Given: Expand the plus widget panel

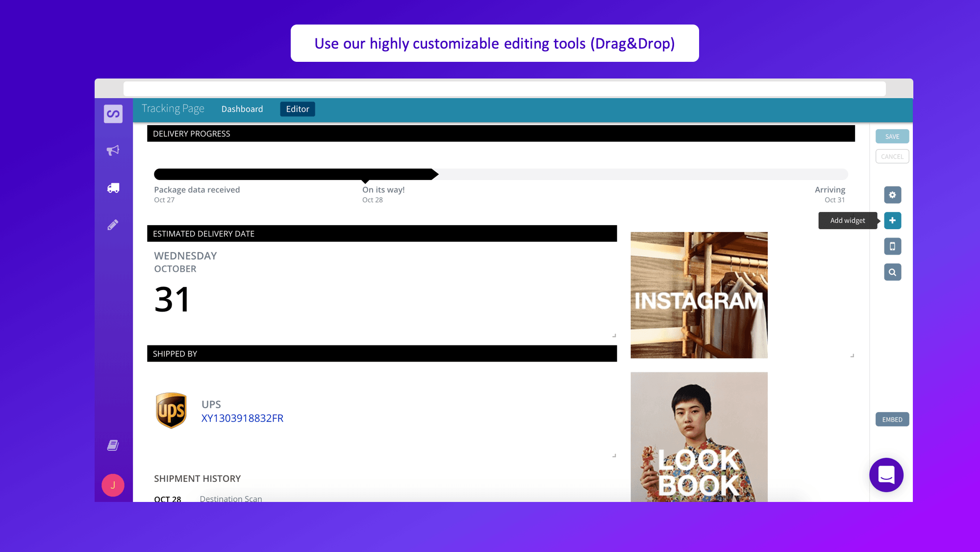Looking at the screenshot, I should tap(893, 220).
